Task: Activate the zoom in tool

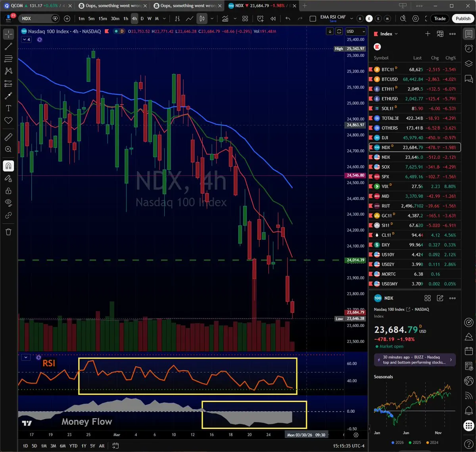Action: (8, 149)
